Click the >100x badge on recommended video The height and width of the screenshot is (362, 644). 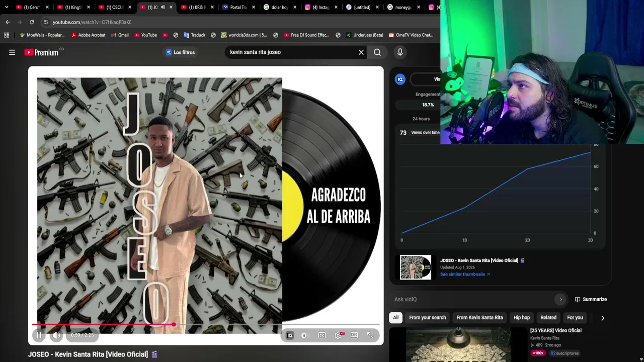(x=538, y=353)
